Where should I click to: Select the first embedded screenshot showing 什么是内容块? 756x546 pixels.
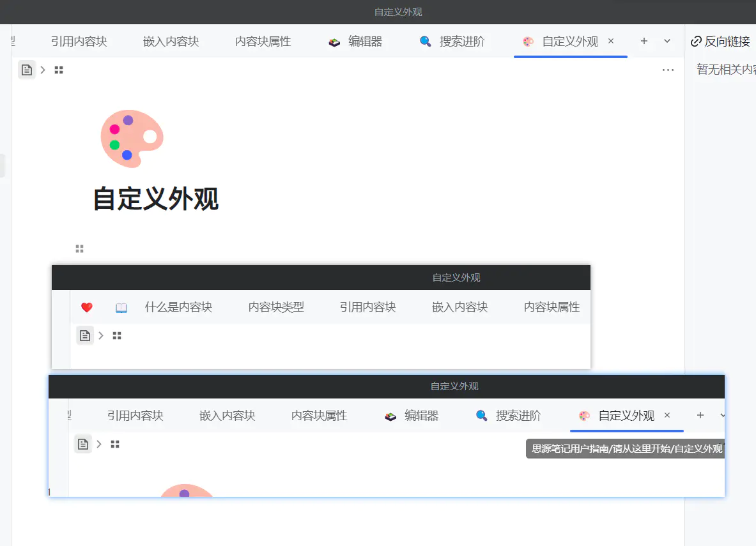(x=321, y=317)
